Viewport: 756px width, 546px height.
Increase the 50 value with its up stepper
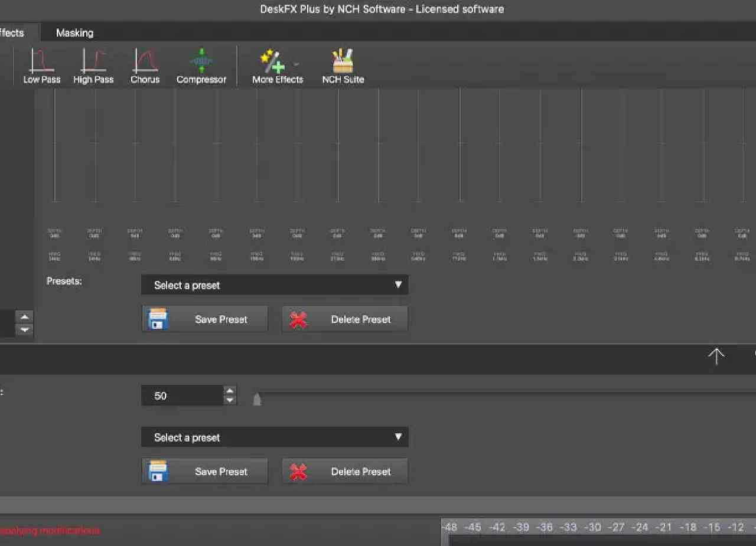point(230,391)
